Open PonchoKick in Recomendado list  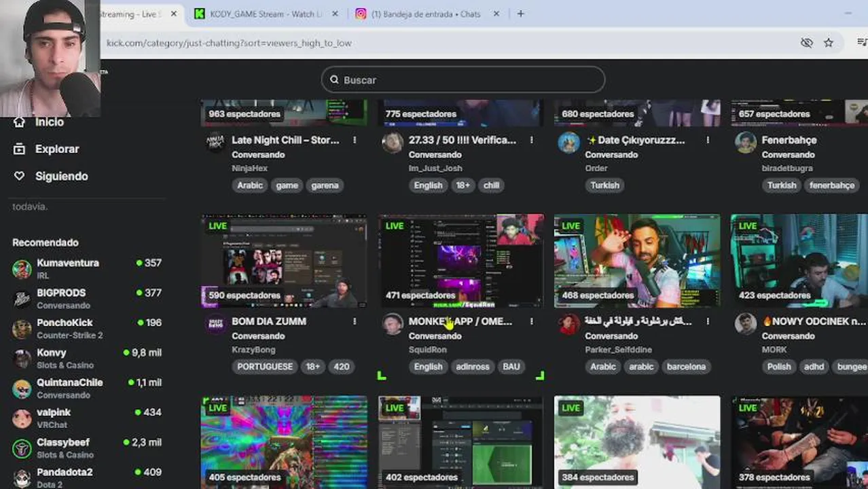pos(87,329)
